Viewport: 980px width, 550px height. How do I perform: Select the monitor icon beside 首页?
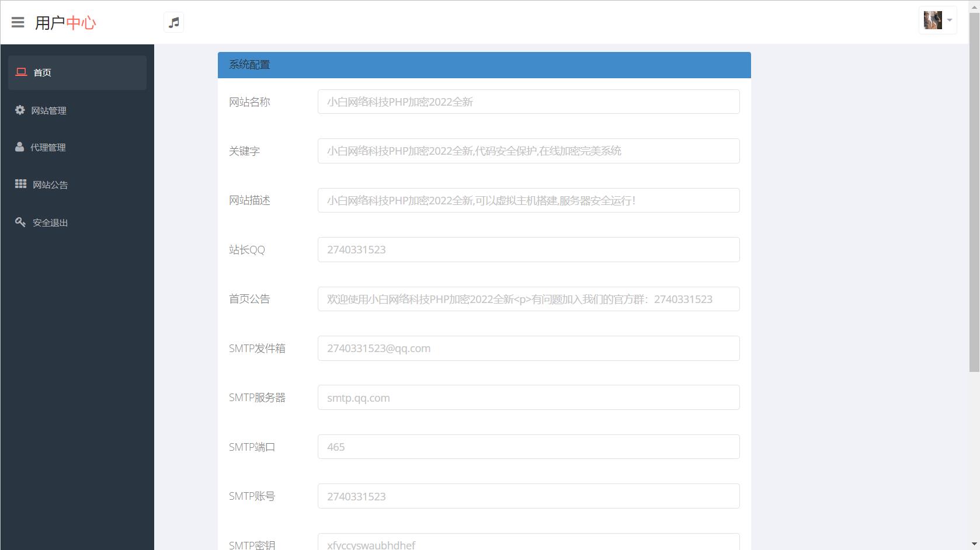21,72
